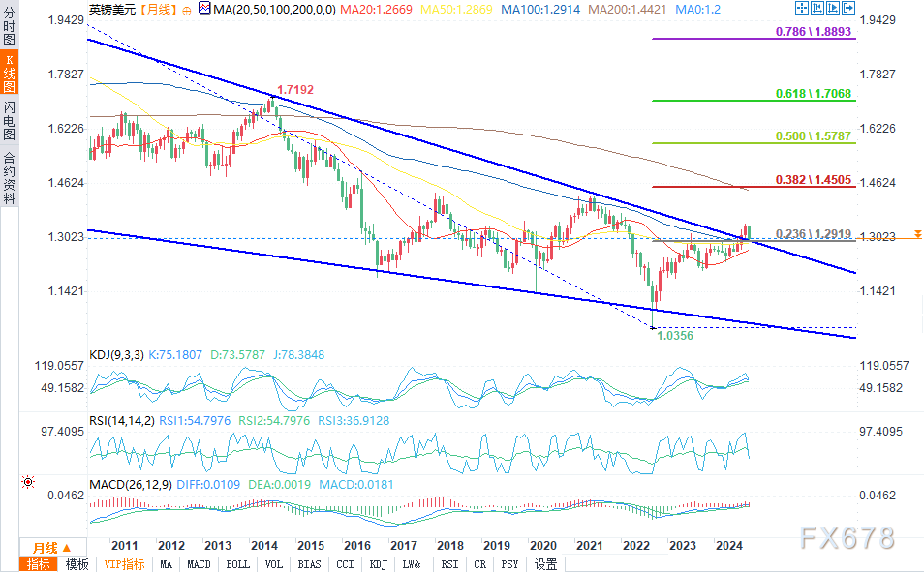Select the RSI indicator button
The height and width of the screenshot is (572, 924).
tap(449, 564)
